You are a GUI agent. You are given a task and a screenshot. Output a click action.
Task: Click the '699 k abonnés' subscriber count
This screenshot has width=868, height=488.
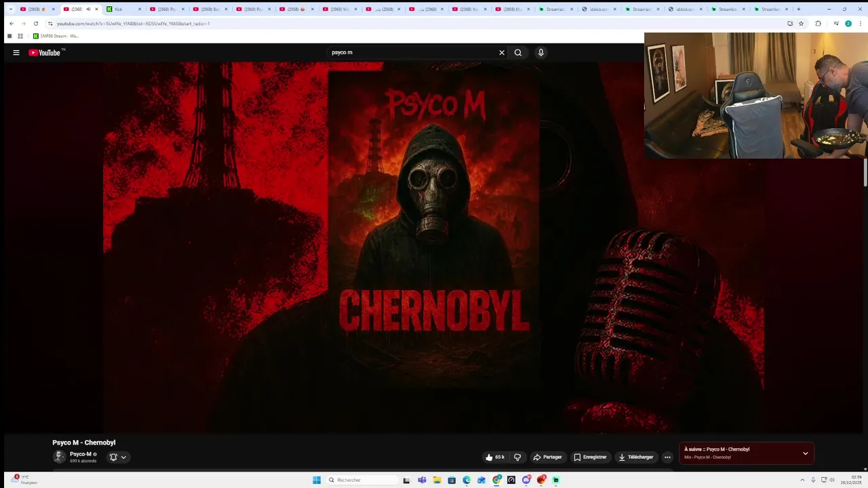pos(83,461)
